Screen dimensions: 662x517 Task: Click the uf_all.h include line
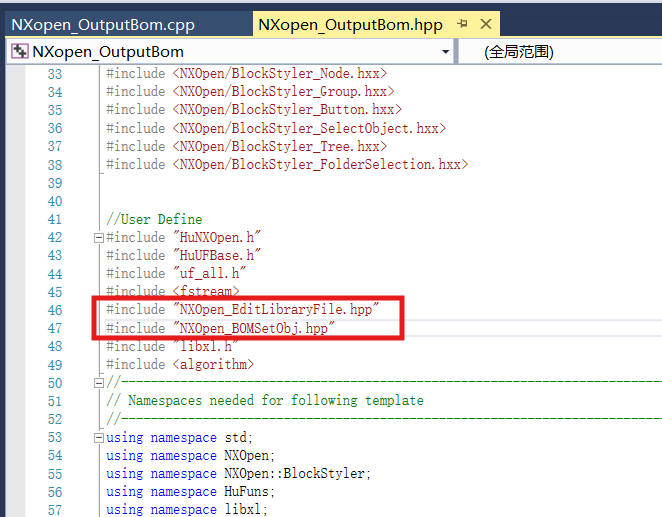click(176, 274)
